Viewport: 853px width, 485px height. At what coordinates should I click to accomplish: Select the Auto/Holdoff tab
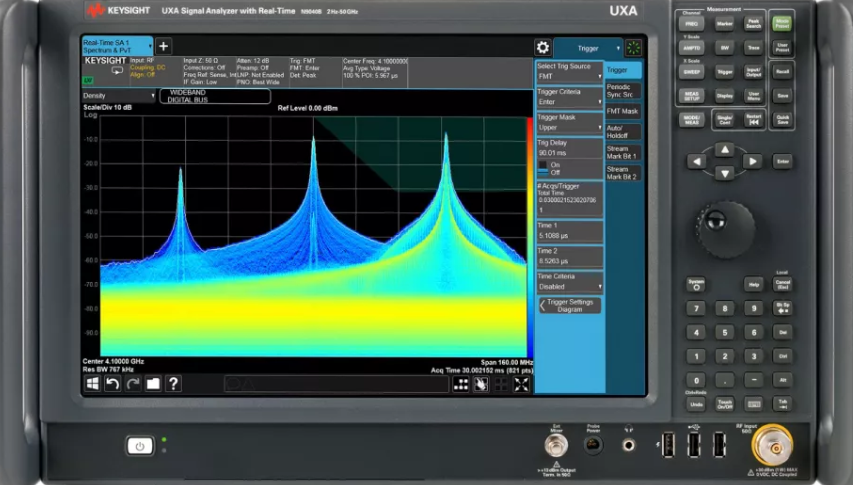(623, 132)
